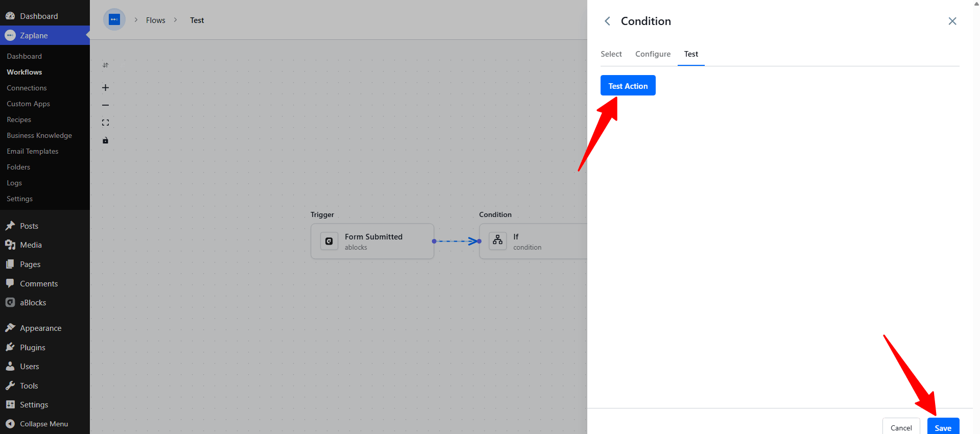The image size is (980, 434).
Task: Switch to the Select tab
Action: [611, 54]
